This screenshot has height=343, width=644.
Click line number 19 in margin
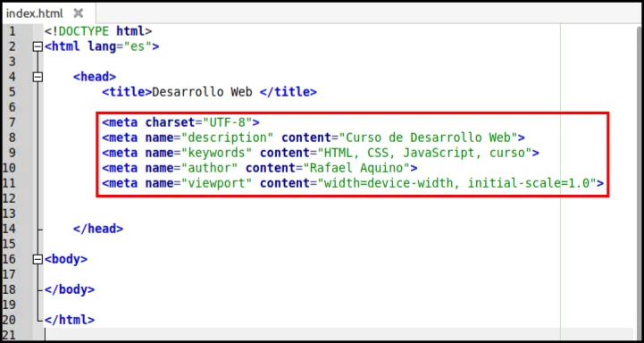click(x=8, y=305)
